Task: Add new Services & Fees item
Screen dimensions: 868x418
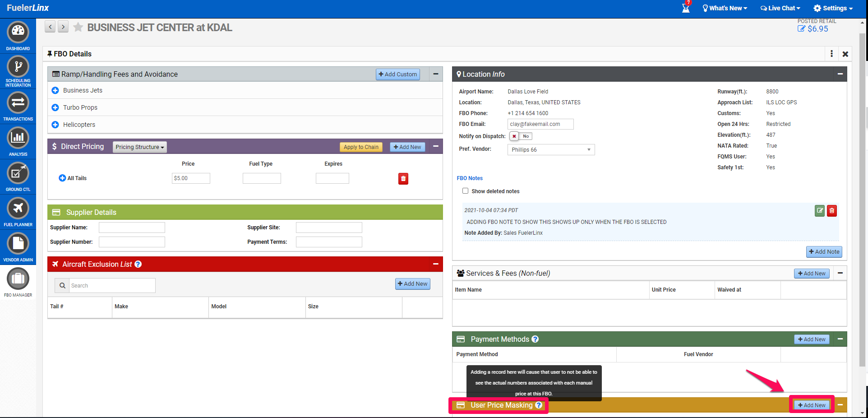Action: (812, 274)
